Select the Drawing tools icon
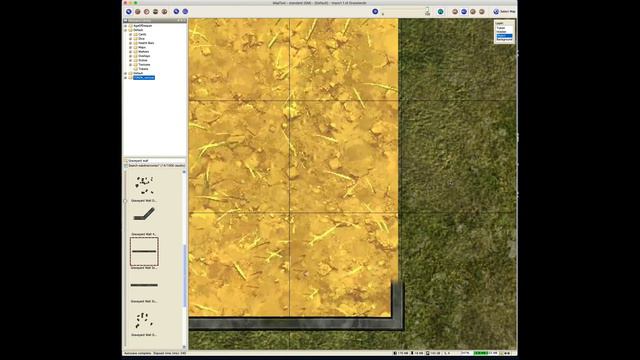The image size is (640, 360). point(138,11)
